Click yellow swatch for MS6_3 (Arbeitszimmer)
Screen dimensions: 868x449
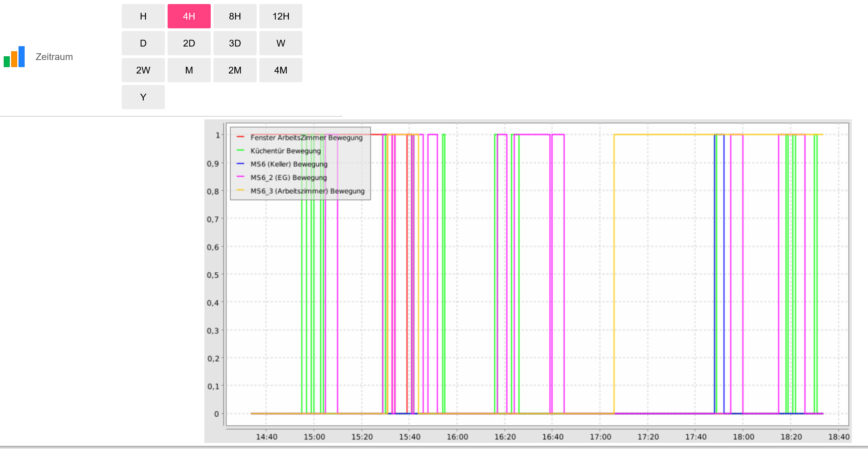[240, 190]
